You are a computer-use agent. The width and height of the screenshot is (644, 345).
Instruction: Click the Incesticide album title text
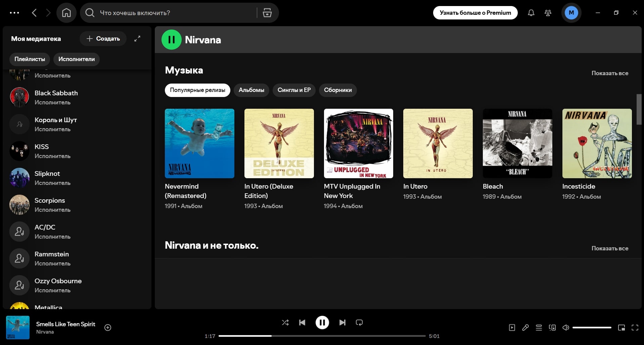click(x=579, y=186)
